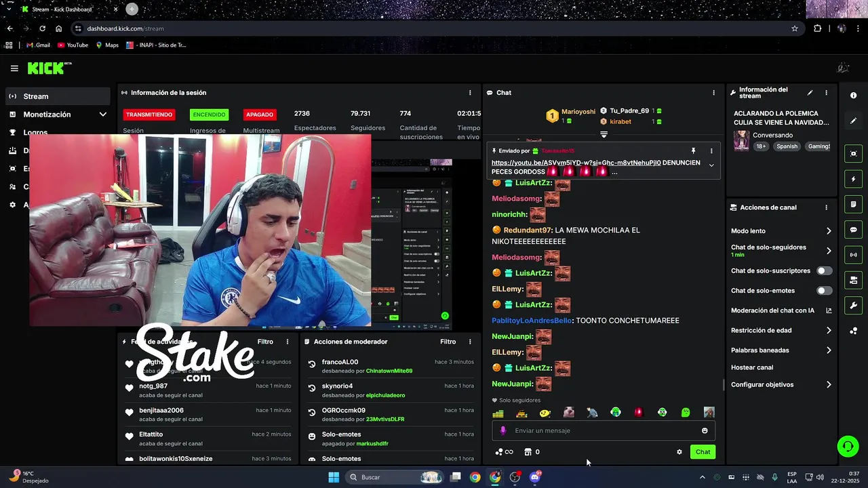Click the shop icon with the 0 counter
Viewport: 868px width, 488px height.
point(532,452)
